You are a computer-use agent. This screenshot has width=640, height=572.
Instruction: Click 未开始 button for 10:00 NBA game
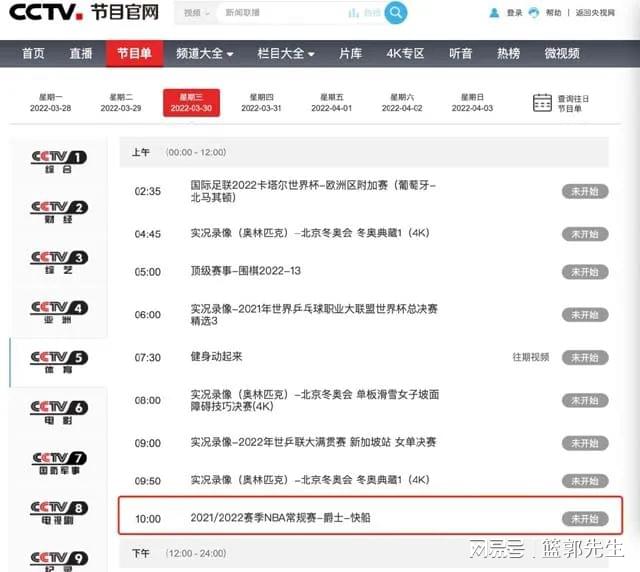click(x=585, y=519)
